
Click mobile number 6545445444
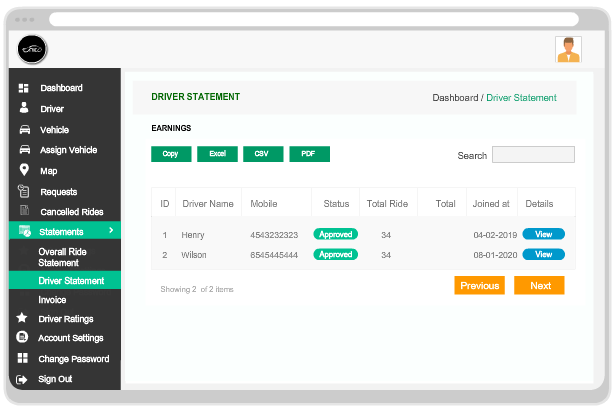(x=274, y=255)
